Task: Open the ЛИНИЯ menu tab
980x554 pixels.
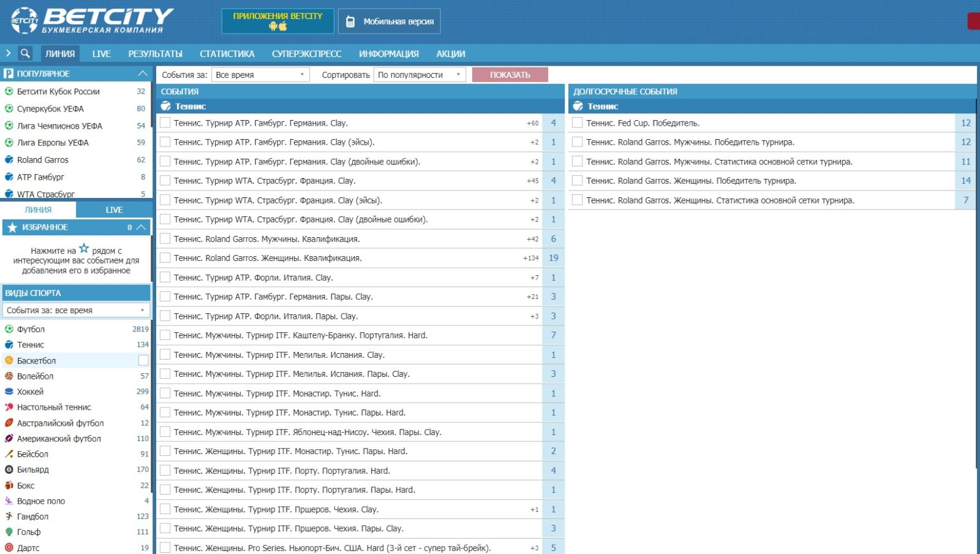Action: tap(60, 53)
